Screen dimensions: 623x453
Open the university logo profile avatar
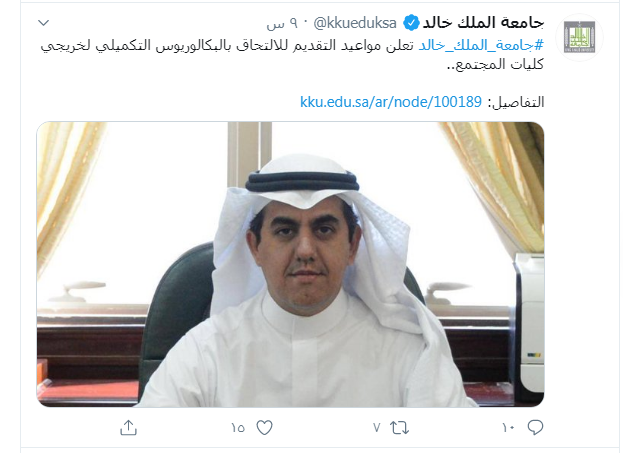(579, 37)
